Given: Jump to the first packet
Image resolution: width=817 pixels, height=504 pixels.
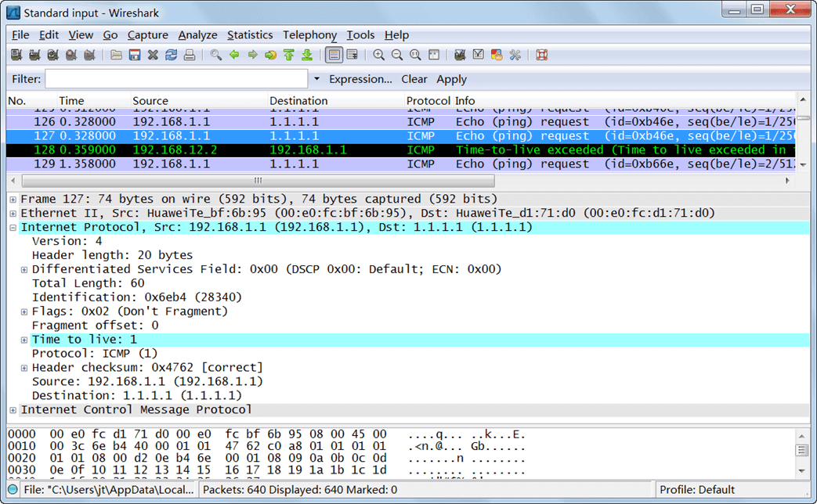Looking at the screenshot, I should pyautogui.click(x=289, y=55).
